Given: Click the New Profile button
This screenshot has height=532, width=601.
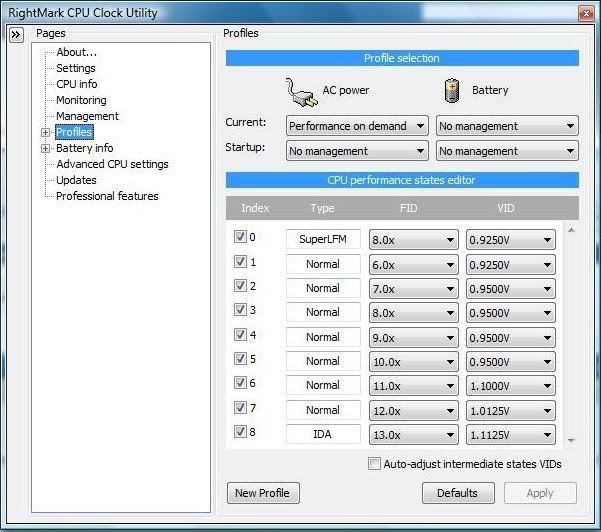Looking at the screenshot, I should click(x=263, y=493).
